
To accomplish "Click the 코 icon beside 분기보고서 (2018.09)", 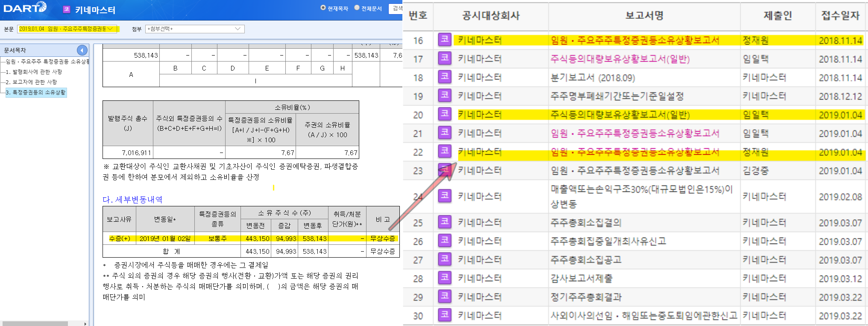I will click(x=445, y=77).
